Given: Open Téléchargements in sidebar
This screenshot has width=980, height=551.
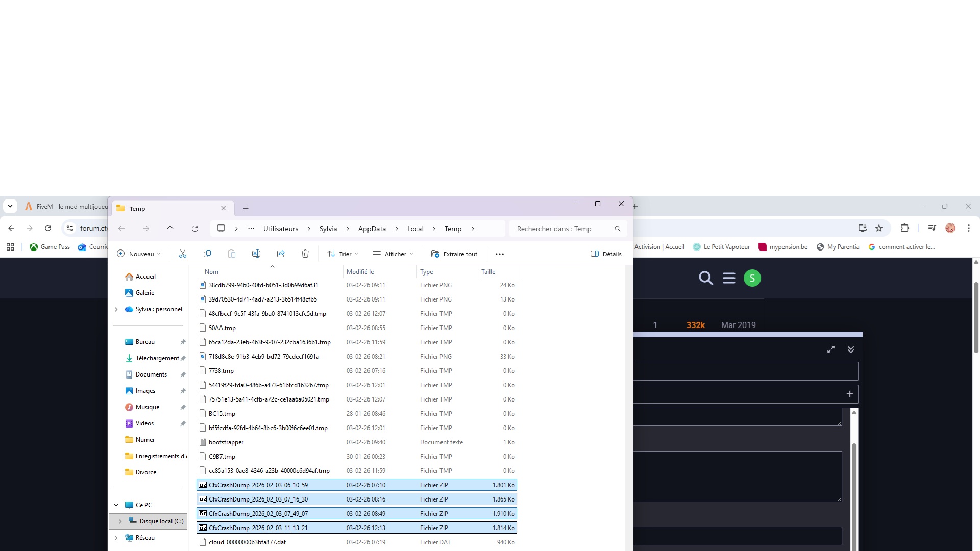Looking at the screenshot, I should point(157,358).
